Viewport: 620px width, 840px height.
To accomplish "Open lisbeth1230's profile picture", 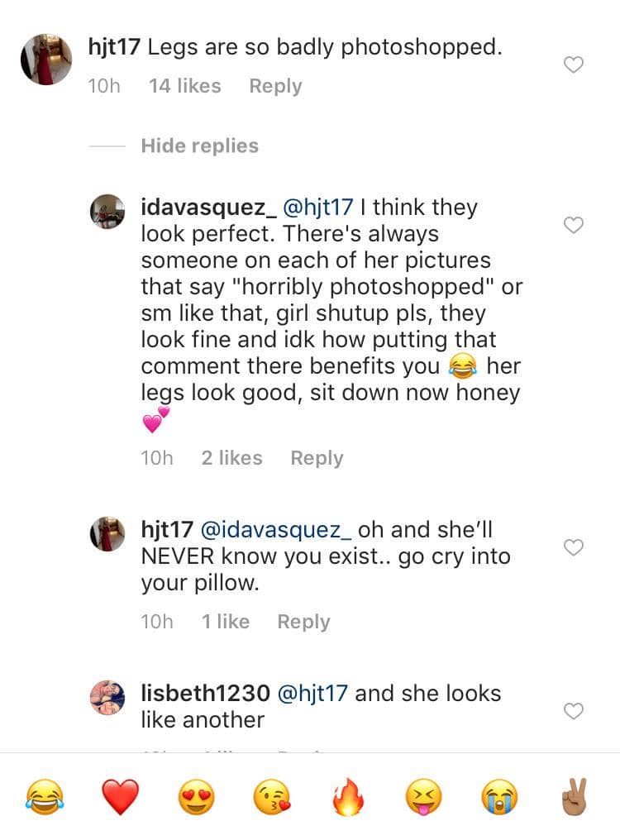I will pos(107,698).
